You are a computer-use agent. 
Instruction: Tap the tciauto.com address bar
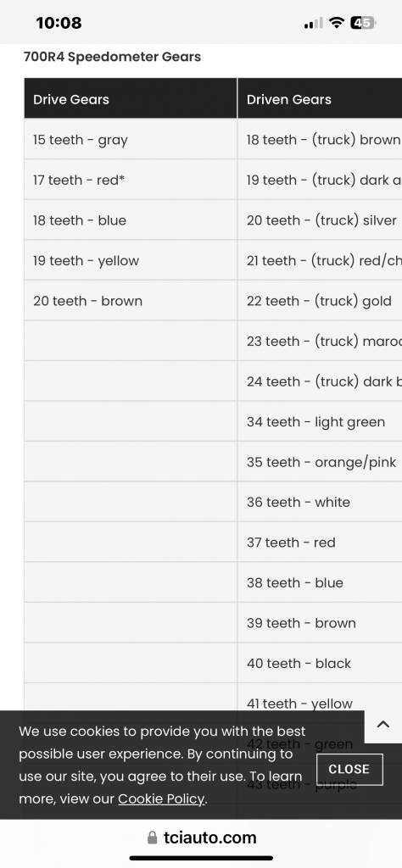(x=202, y=837)
